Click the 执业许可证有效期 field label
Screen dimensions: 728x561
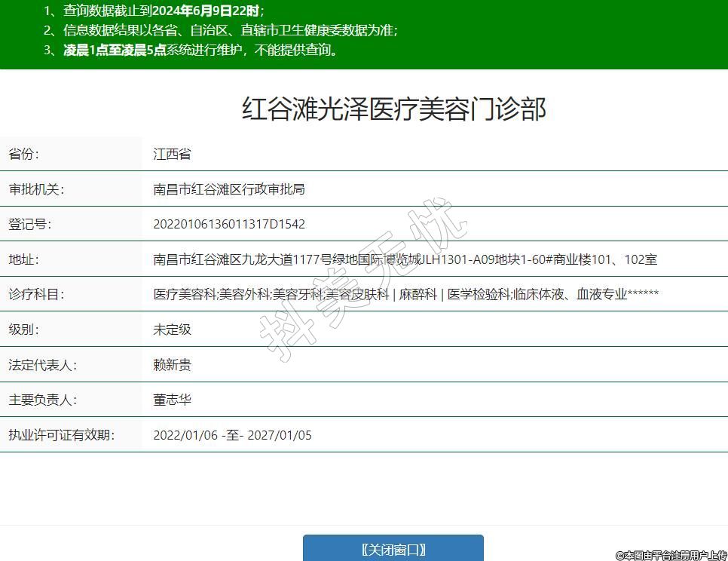point(61,435)
